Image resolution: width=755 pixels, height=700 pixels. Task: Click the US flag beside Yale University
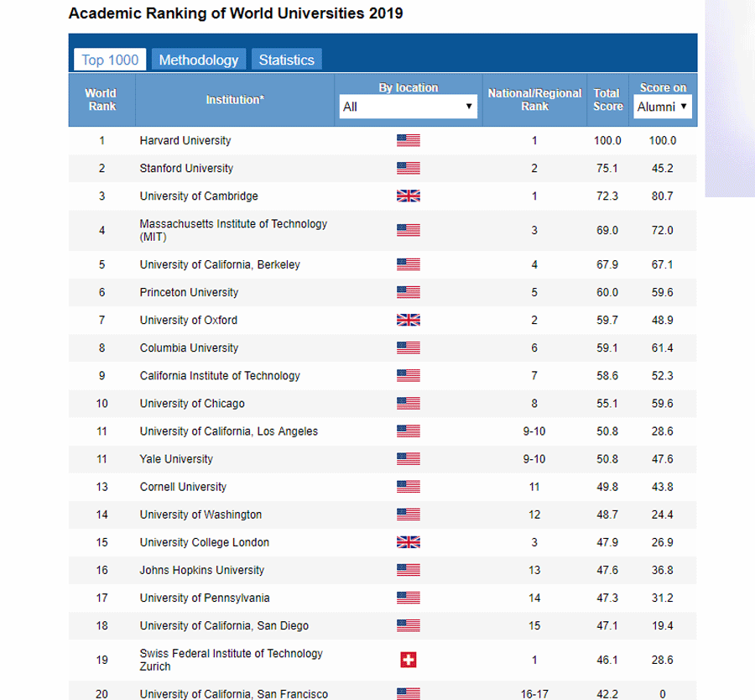click(x=408, y=459)
